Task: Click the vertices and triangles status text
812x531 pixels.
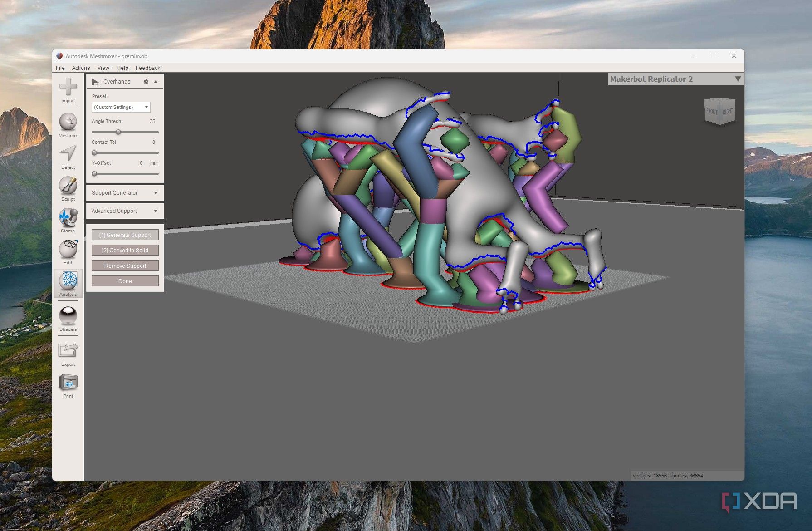Action: (x=668, y=476)
